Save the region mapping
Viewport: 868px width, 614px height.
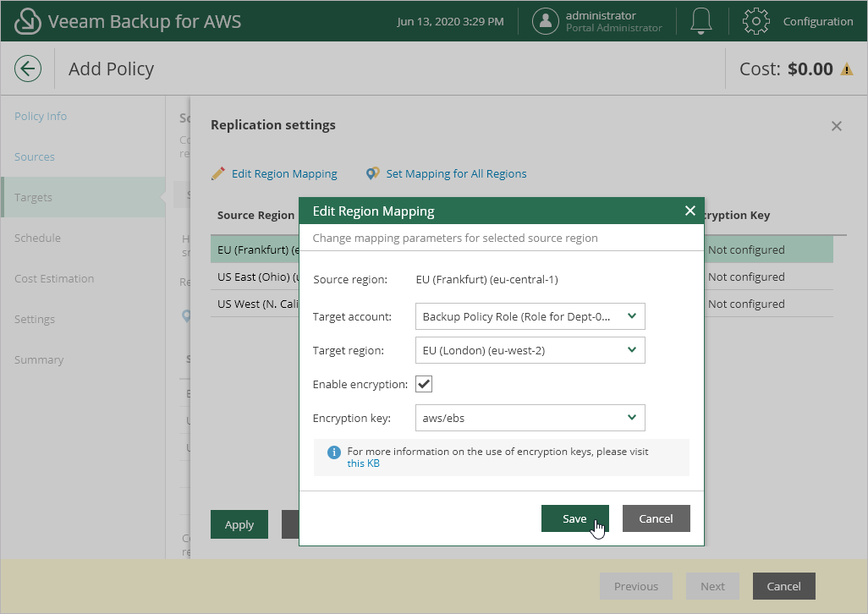(x=574, y=518)
